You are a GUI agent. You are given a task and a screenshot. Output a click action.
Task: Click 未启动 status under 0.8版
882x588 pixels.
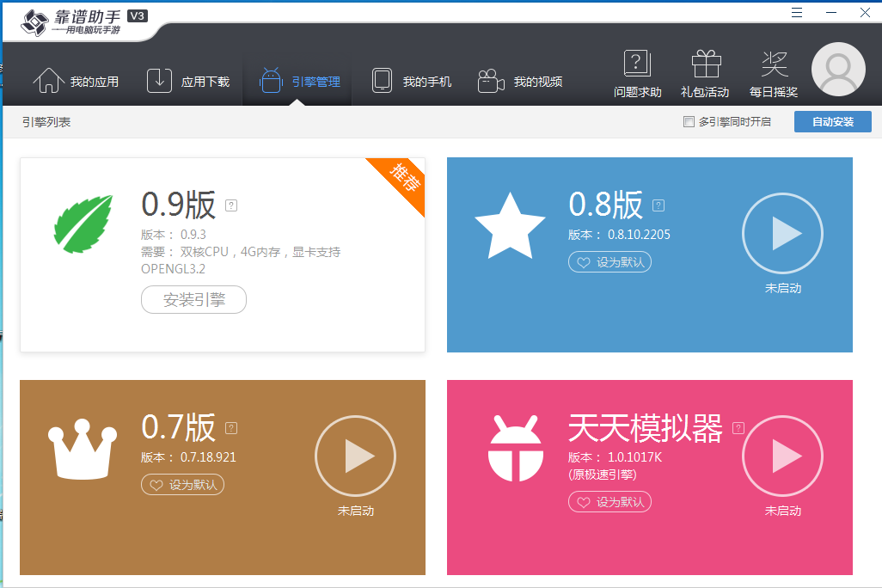tap(783, 288)
